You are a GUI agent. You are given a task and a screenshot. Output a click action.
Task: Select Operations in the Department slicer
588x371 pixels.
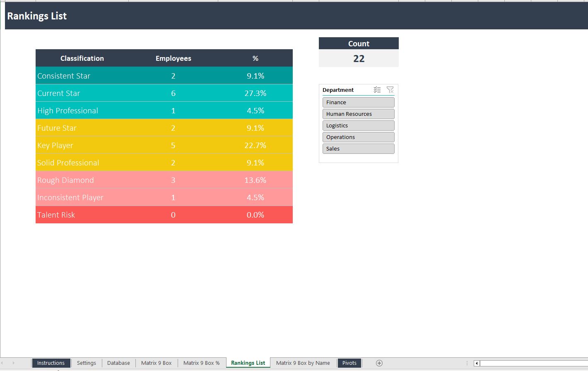[358, 137]
